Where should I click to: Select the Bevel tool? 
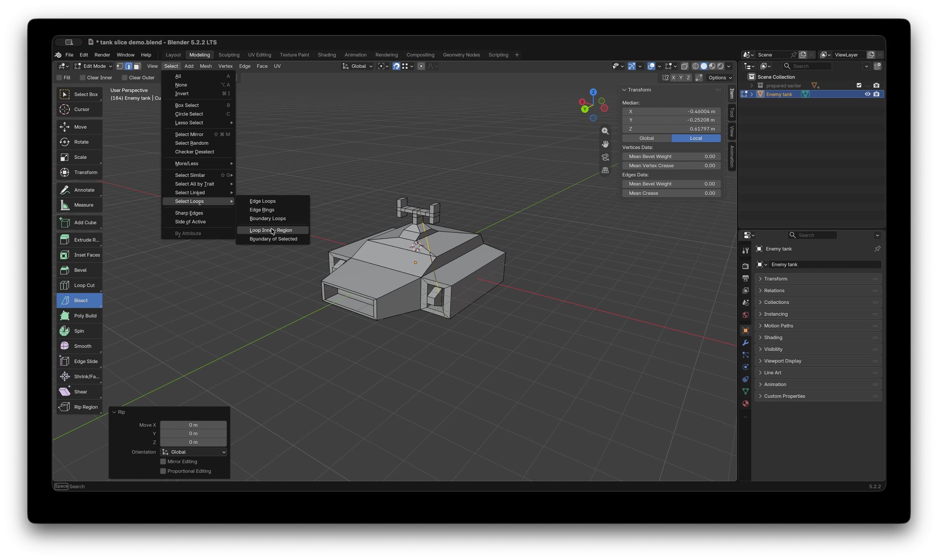point(80,270)
